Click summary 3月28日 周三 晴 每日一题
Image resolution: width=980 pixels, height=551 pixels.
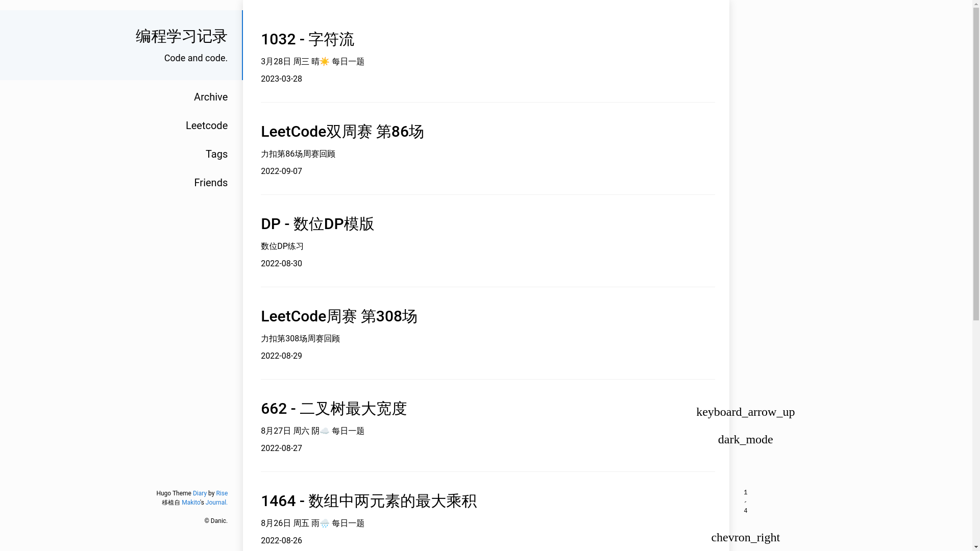[x=312, y=61]
